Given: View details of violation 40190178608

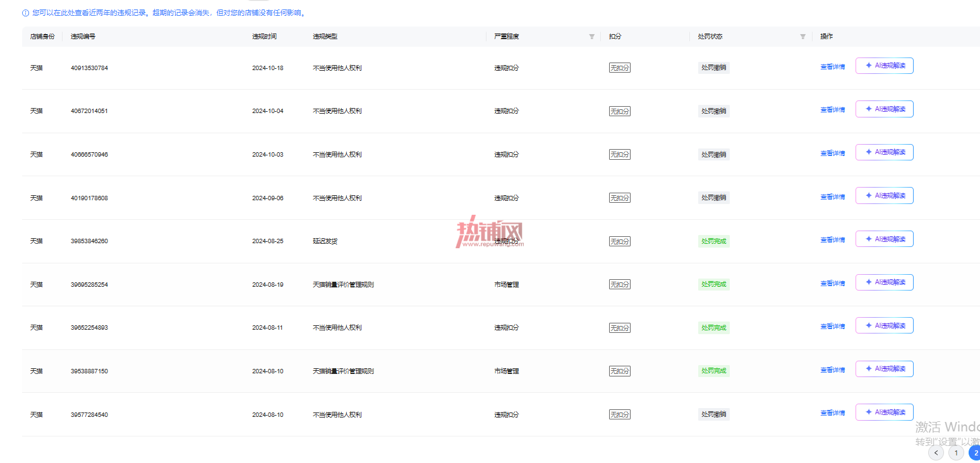Looking at the screenshot, I should tap(832, 197).
